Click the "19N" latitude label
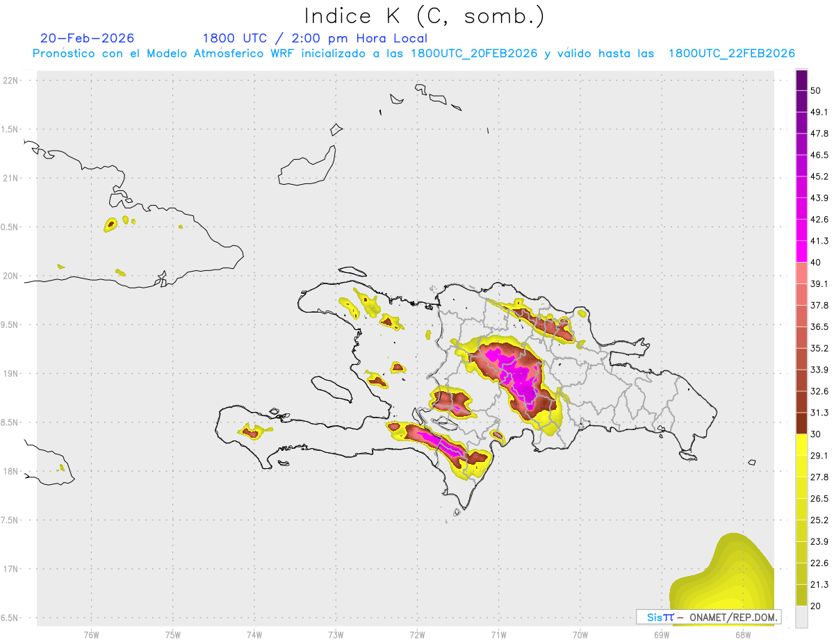This screenshot has height=644, width=834. (x=11, y=374)
